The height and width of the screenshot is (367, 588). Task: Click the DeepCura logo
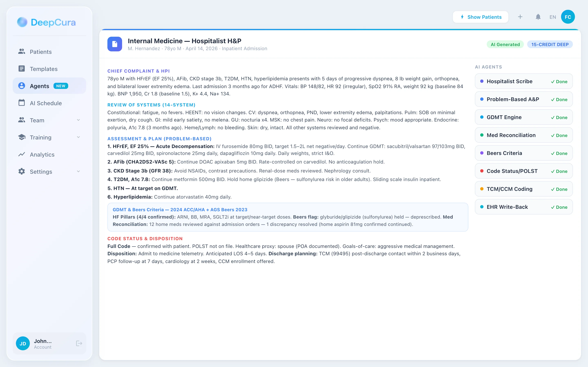pyautogui.click(x=46, y=22)
